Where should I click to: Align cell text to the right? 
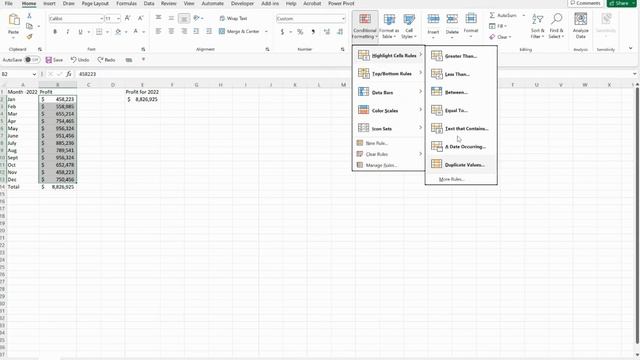click(184, 31)
